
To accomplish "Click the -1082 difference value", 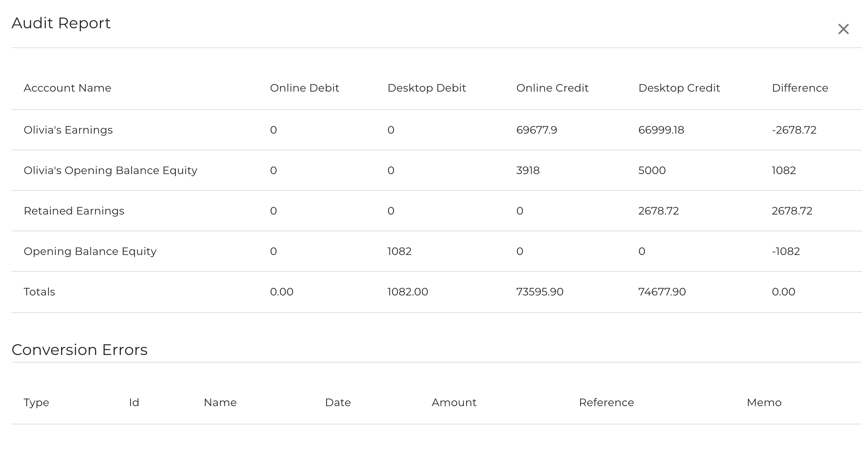I will [x=786, y=252].
